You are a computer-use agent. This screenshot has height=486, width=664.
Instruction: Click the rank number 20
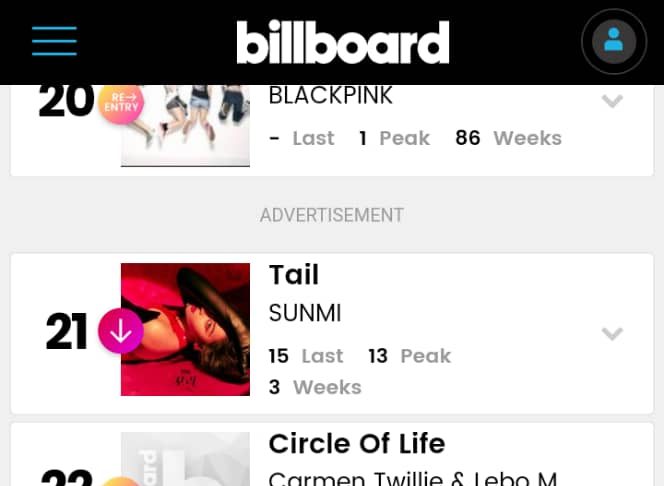pos(66,101)
